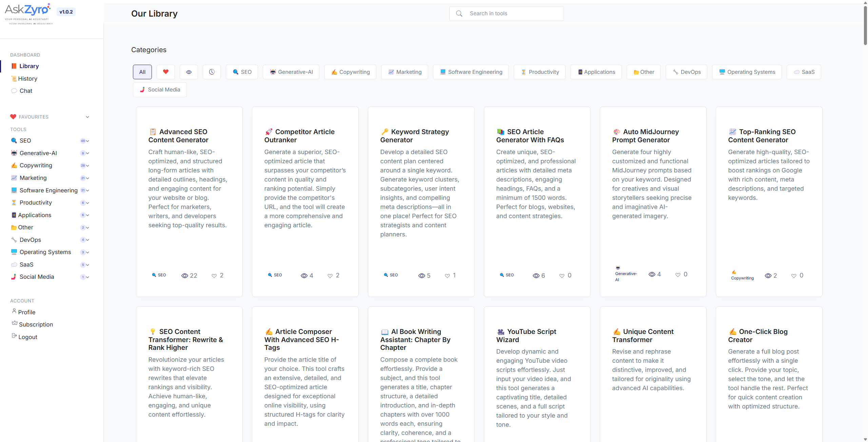Click the eye icon category filter
Screen dimensions: 868x442
[189, 72]
